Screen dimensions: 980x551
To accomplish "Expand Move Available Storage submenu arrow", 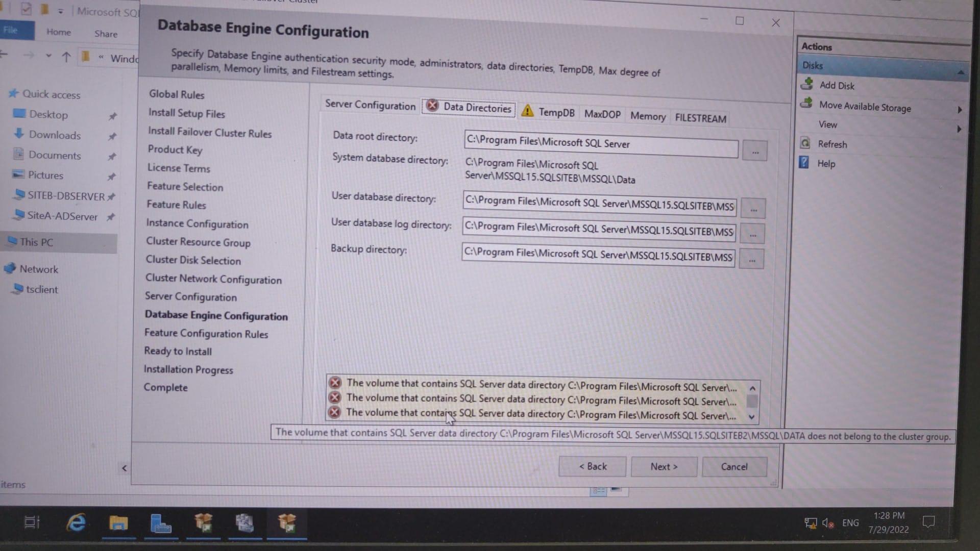I will click(960, 110).
